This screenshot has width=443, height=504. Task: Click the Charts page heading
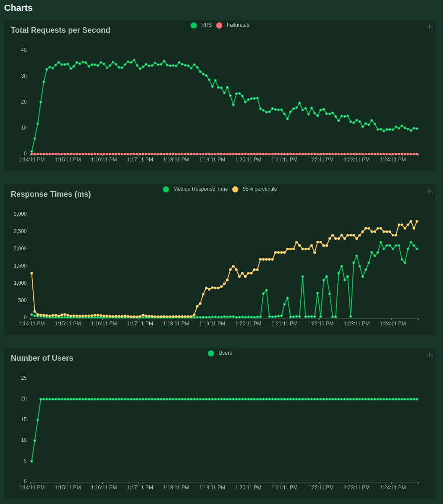(x=18, y=8)
